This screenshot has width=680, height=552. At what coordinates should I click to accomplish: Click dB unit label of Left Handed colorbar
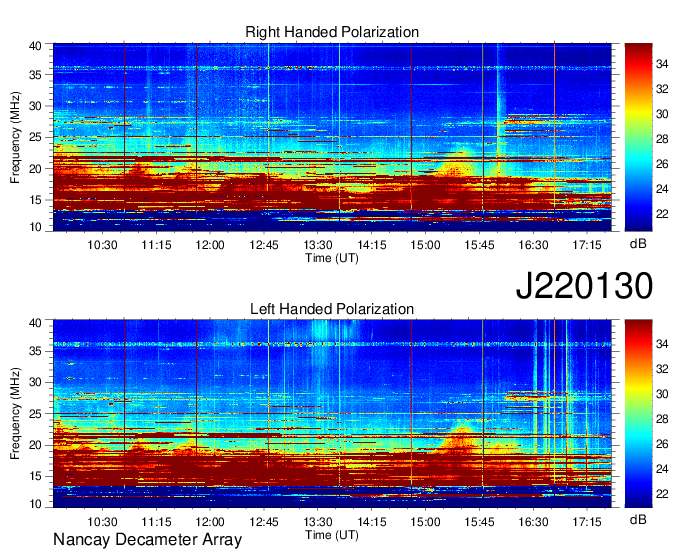[638, 519]
